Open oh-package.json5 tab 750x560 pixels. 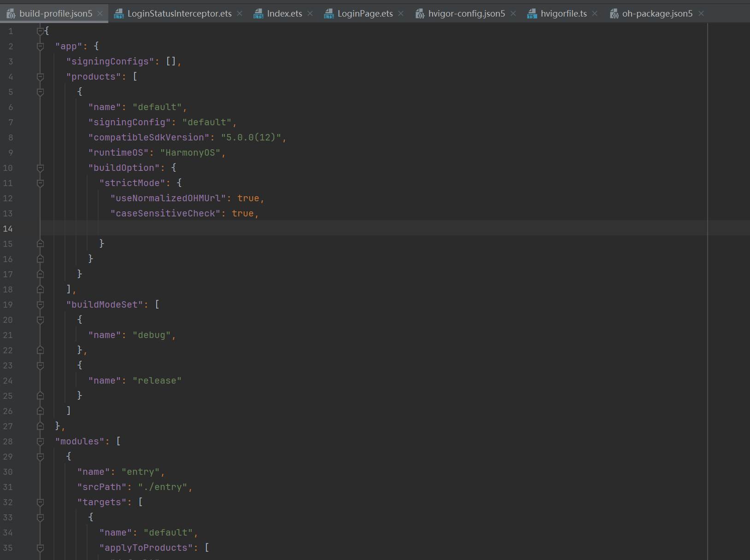pos(657,14)
